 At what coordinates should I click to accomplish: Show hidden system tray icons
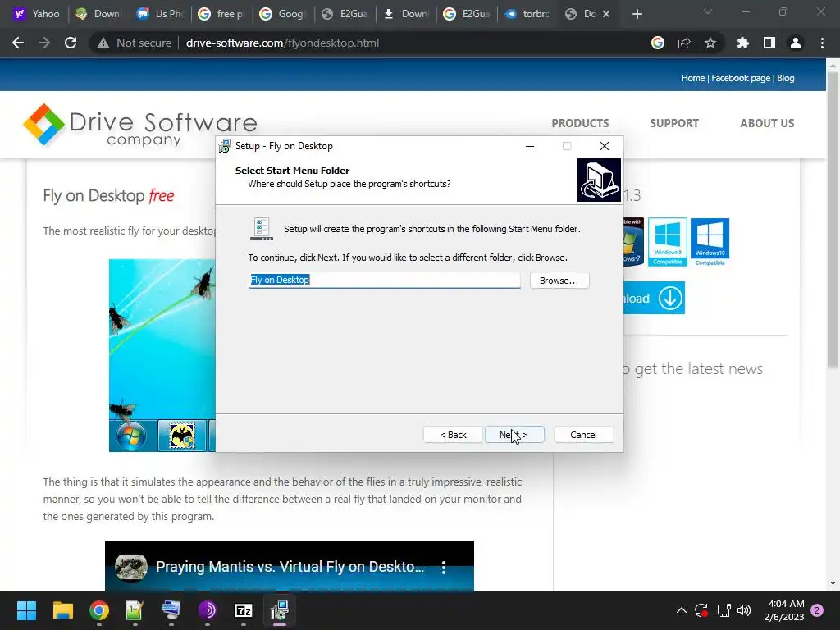(x=682, y=610)
